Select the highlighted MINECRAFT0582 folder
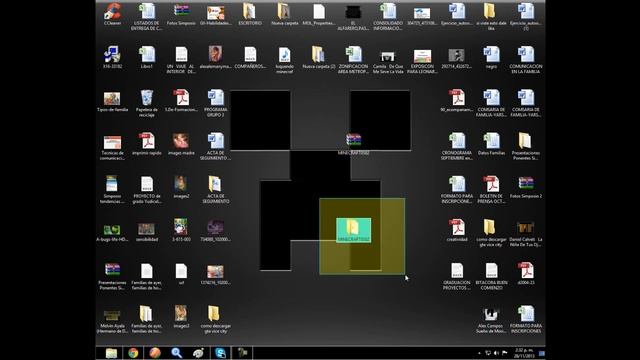 [x=353, y=230]
